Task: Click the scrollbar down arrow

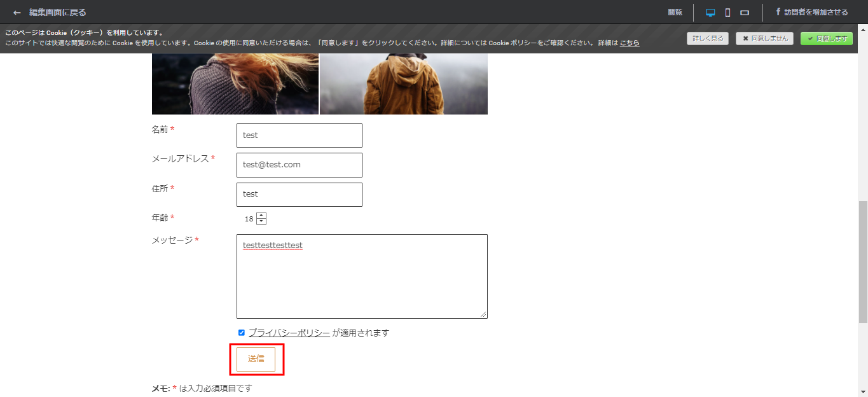Action: 863,391
